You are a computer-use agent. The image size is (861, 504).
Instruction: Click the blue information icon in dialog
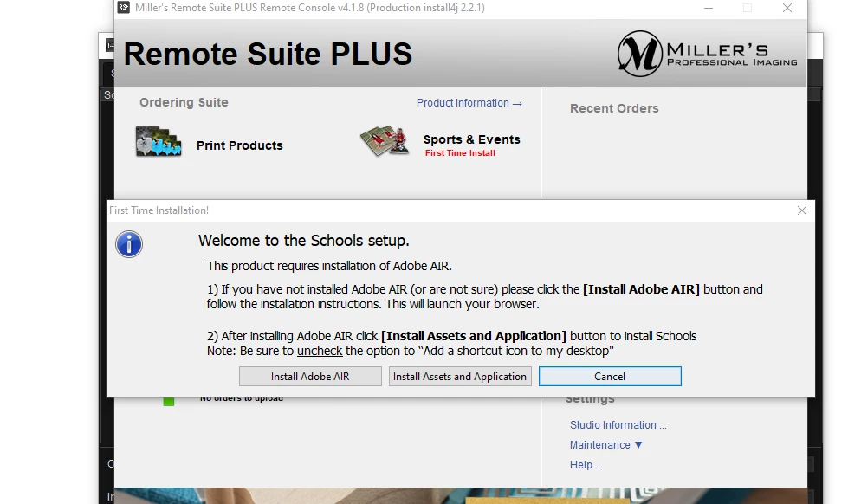tap(129, 244)
